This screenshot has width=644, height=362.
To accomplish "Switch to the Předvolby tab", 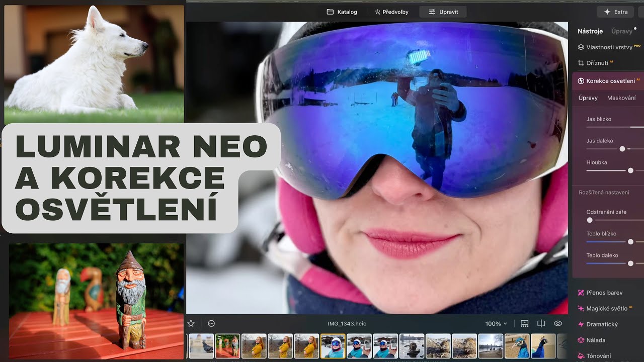I will point(391,12).
